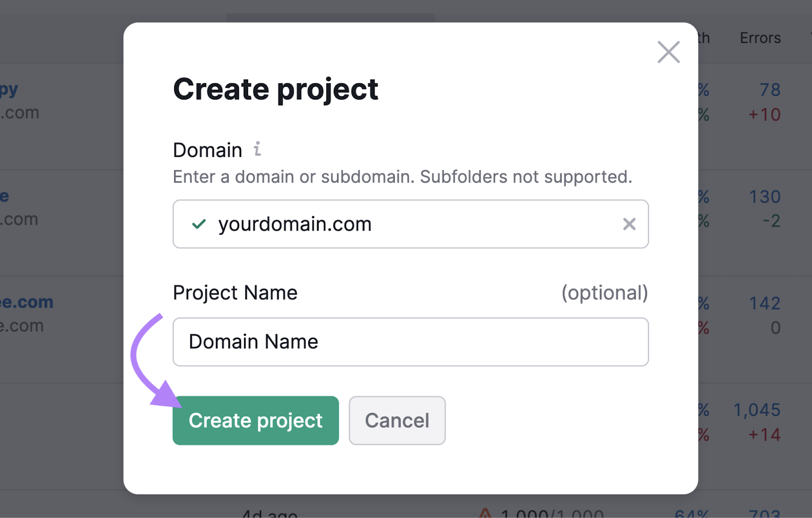The image size is (812, 518).
Task: Click the +14 errors change value
Action: (x=764, y=435)
